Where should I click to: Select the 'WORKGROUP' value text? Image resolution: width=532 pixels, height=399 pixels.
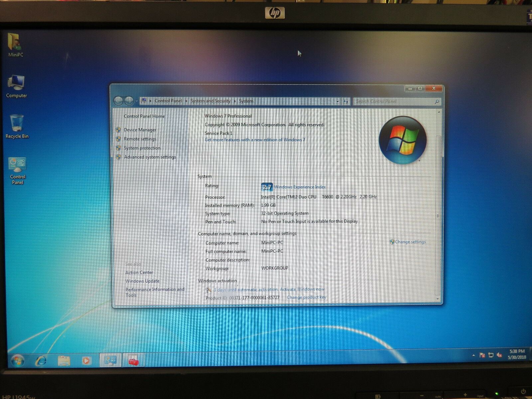[x=275, y=268]
